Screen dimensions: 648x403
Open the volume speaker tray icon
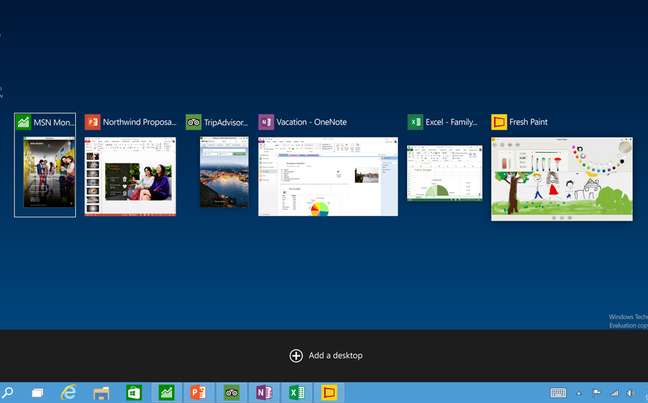tap(630, 393)
